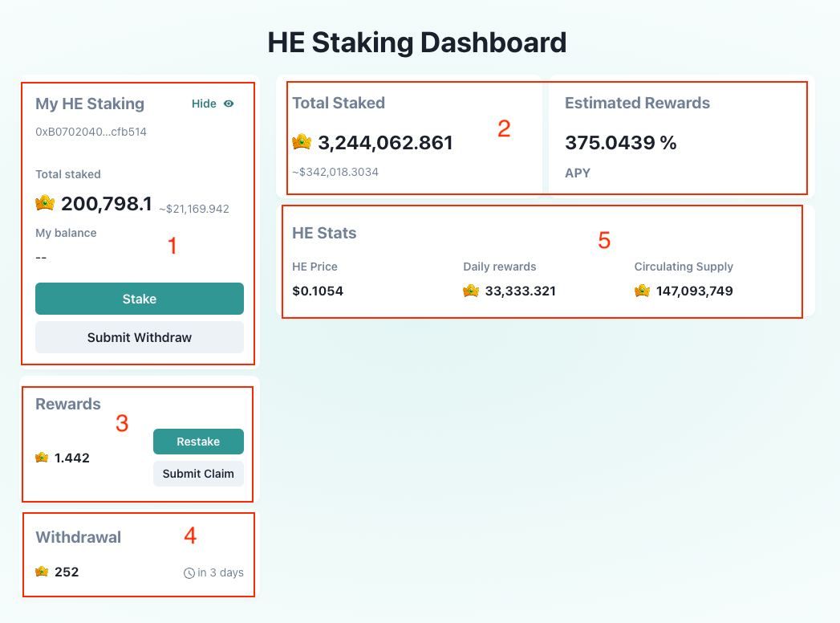Click the Hide link in My HE Staking
Screen dimensions: 840x623
pos(204,104)
